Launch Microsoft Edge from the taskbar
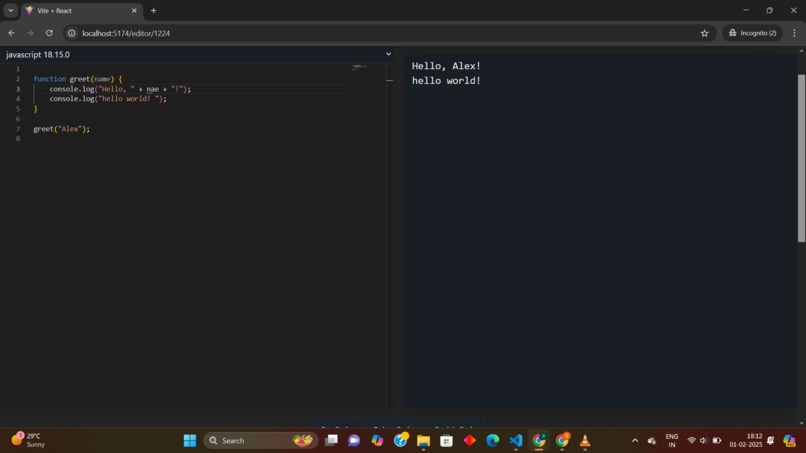The height and width of the screenshot is (453, 806). coord(492,441)
